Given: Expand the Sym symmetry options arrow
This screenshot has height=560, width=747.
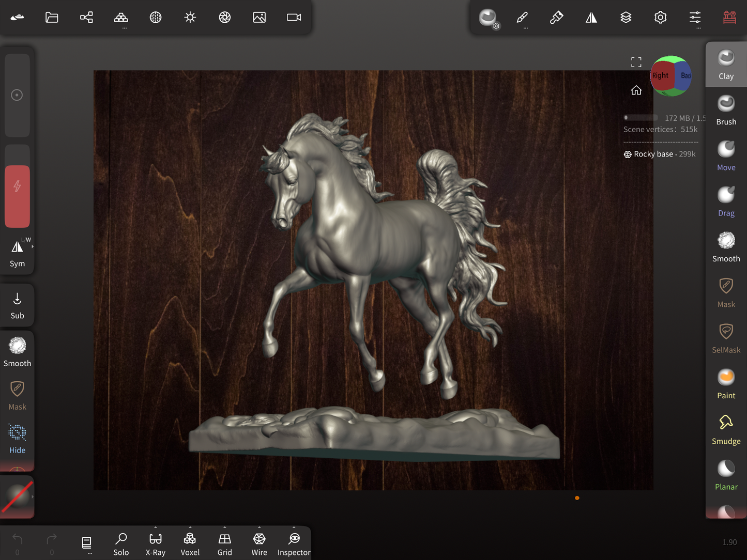Looking at the screenshot, I should [33, 247].
